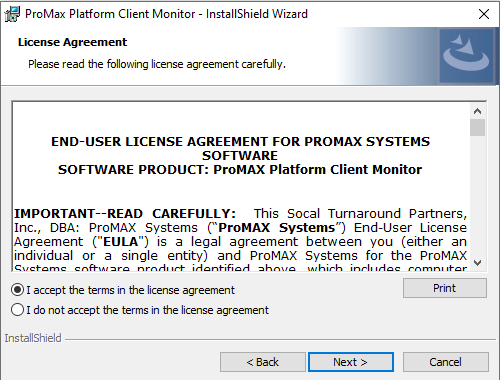Click the license text scroll down arrow
This screenshot has width=500, height=380.
(477, 263)
